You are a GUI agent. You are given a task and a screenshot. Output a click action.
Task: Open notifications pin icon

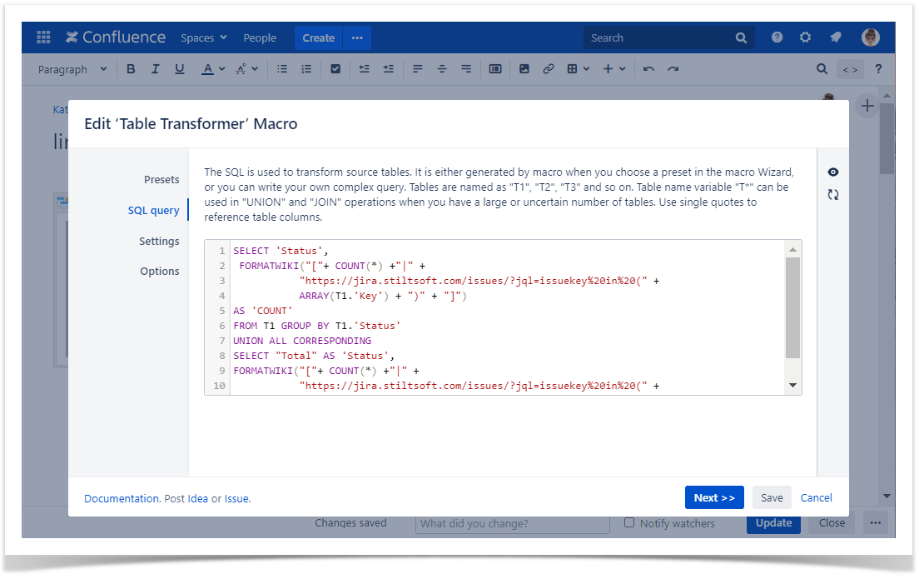tap(836, 37)
